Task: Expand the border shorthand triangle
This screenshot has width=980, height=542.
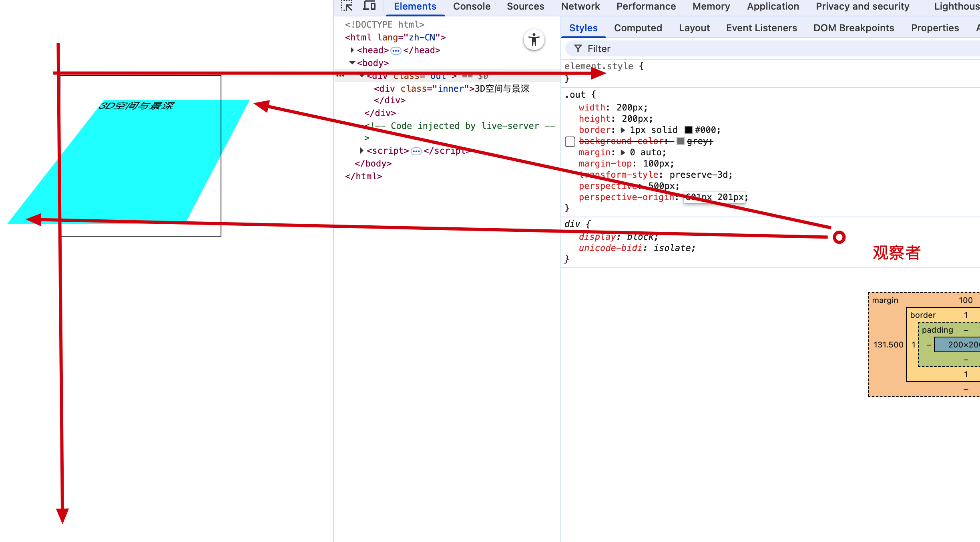Action: (623, 130)
